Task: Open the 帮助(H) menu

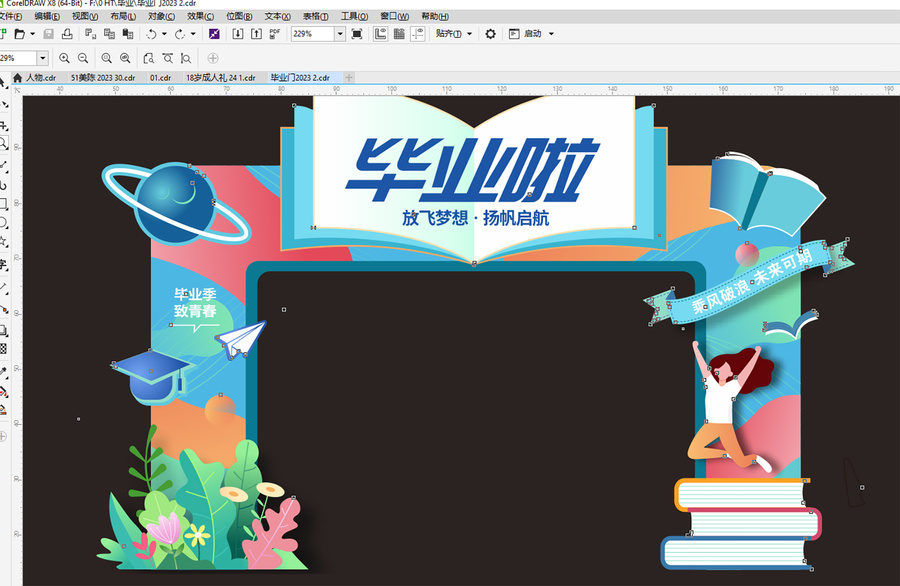Action: [x=435, y=17]
